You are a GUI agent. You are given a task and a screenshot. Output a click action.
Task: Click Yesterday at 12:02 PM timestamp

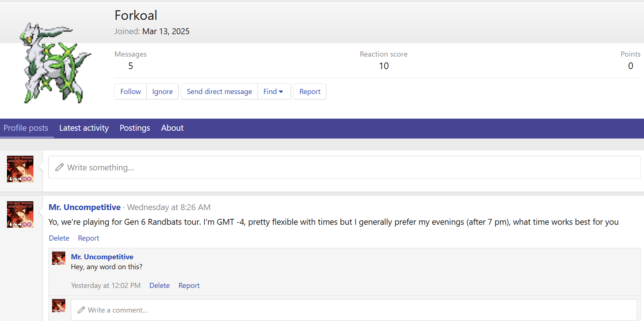pos(106,285)
